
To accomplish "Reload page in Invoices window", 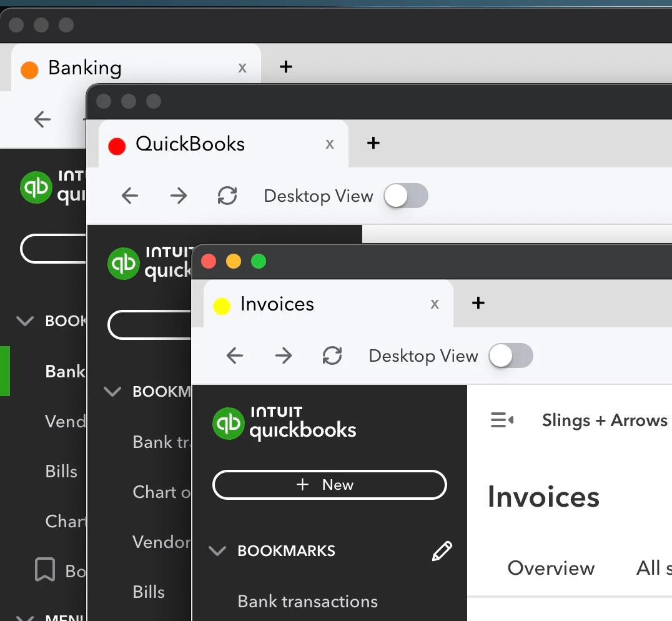I will click(332, 355).
